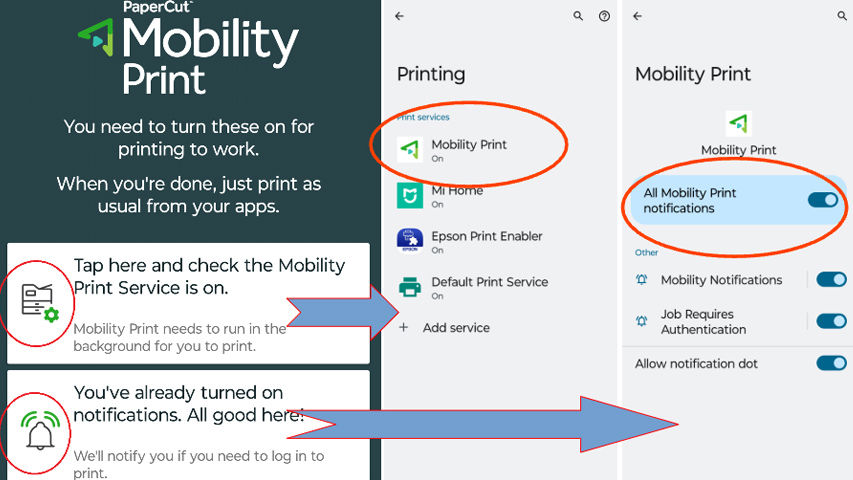Tap the Default Print Service printer icon

tap(410, 287)
